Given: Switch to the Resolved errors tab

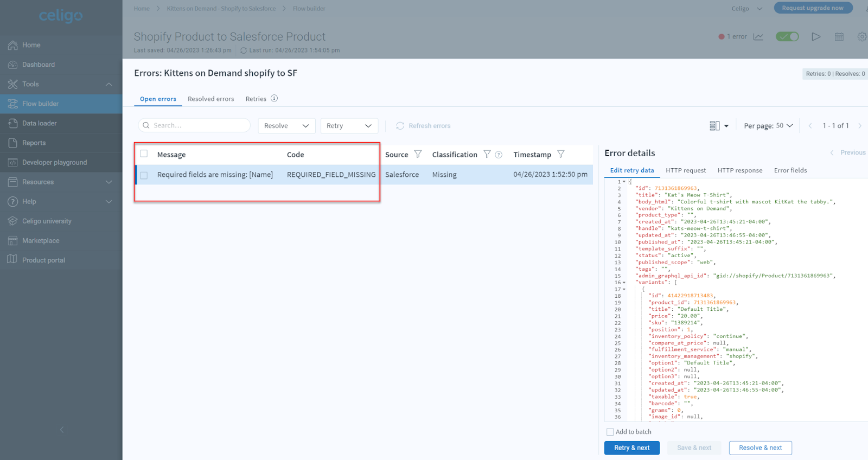Looking at the screenshot, I should pos(210,99).
